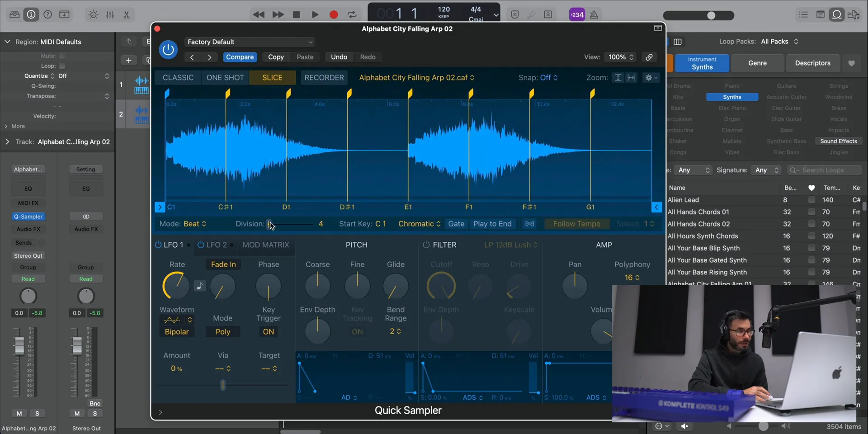868x434 pixels.
Task: Click the Genre button in Loop Browser
Action: coord(757,63)
